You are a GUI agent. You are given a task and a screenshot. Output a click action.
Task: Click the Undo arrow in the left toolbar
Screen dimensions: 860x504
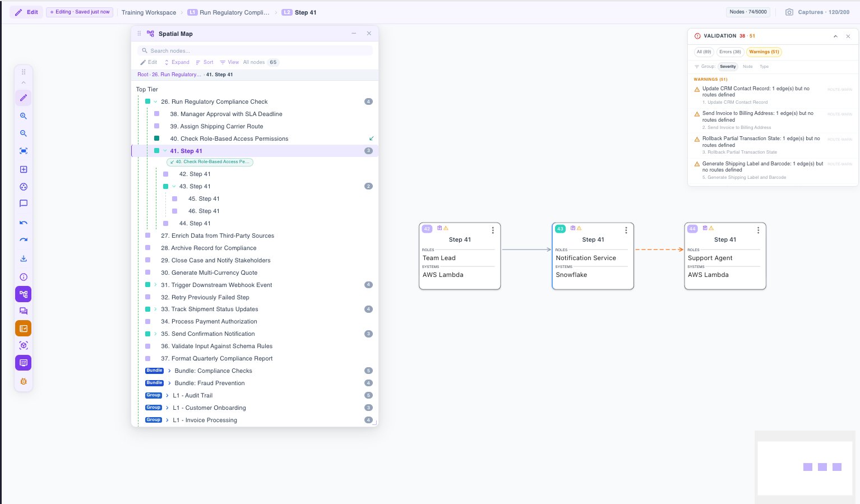24,222
